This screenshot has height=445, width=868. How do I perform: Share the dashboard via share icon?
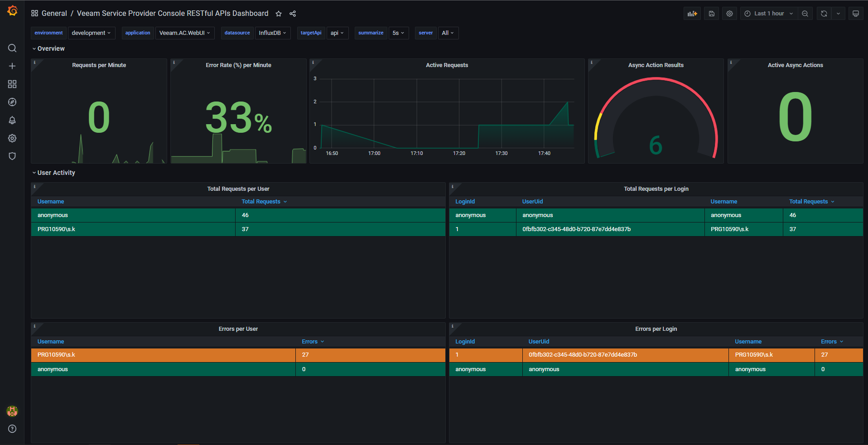pos(293,14)
